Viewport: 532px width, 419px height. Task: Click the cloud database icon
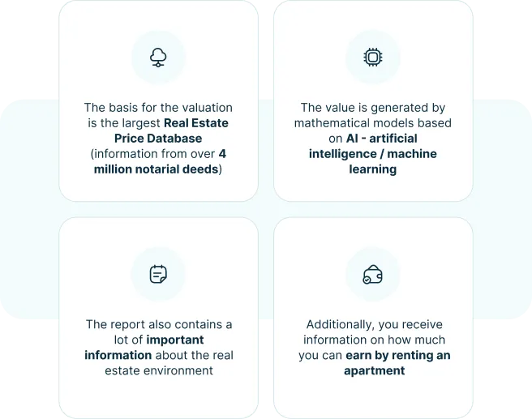(158, 57)
